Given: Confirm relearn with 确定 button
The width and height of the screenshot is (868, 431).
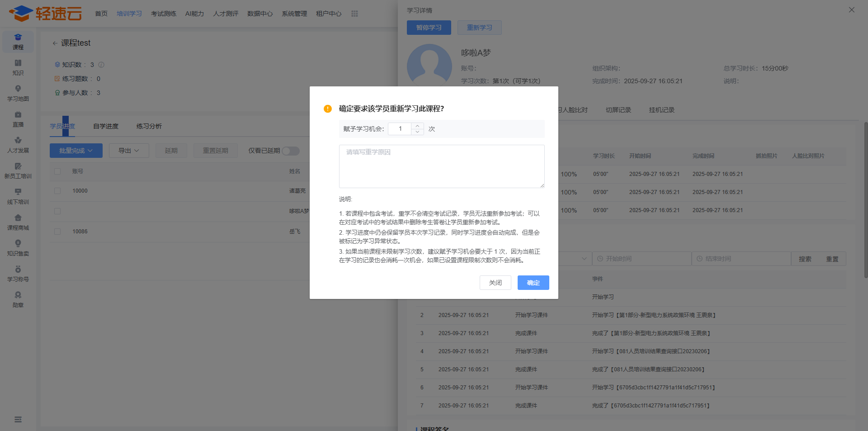Looking at the screenshot, I should (x=533, y=283).
